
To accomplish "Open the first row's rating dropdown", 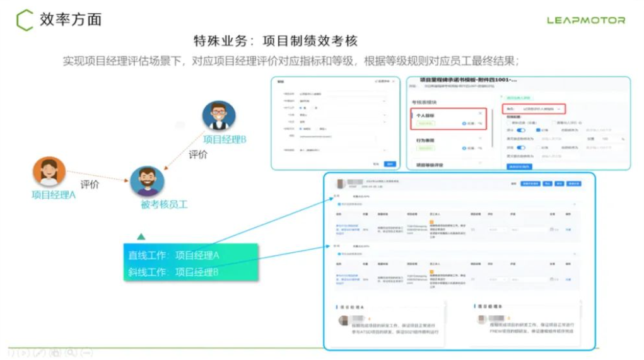I will pyautogui.click(x=496, y=229).
